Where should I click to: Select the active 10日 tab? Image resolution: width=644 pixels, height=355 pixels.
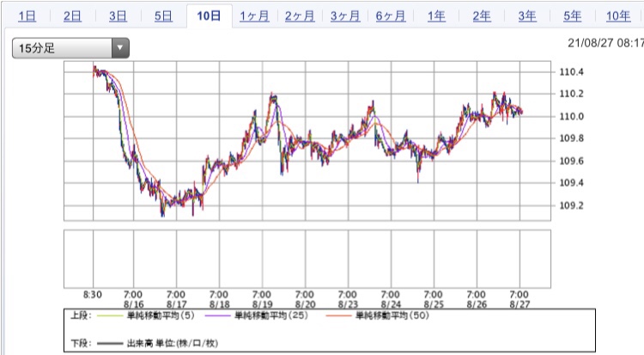point(209,16)
